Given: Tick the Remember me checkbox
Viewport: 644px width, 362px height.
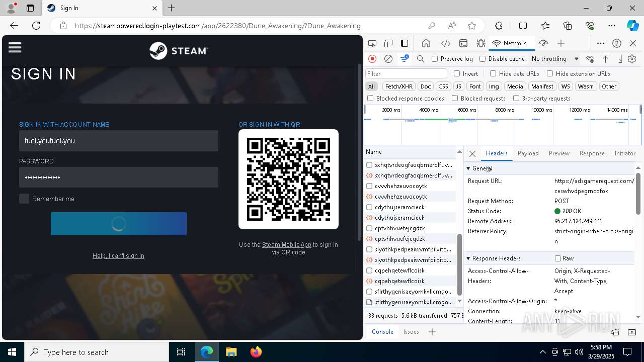Looking at the screenshot, I should pos(24,199).
